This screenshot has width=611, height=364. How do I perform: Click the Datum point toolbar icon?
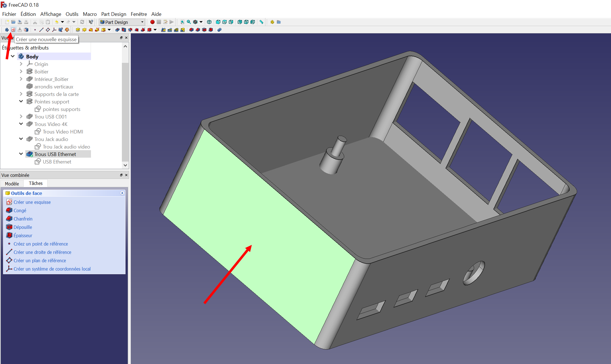35,30
